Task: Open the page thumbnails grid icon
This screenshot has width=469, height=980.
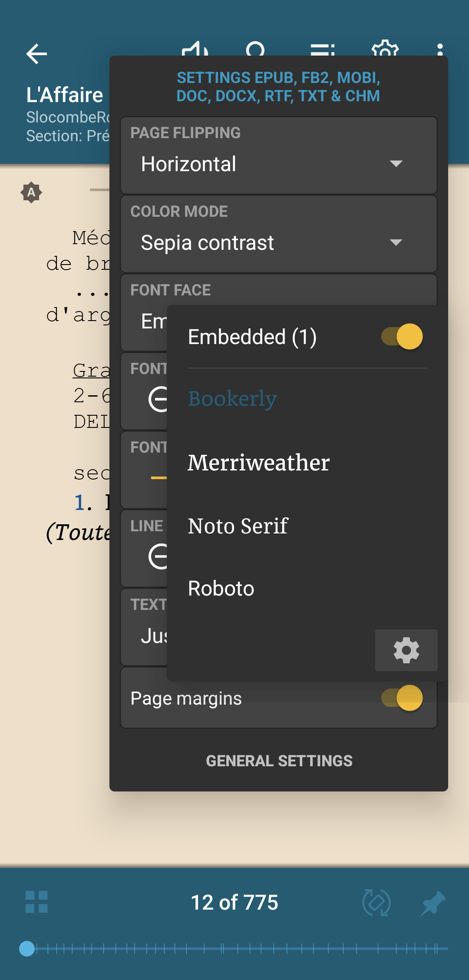Action: click(x=36, y=902)
